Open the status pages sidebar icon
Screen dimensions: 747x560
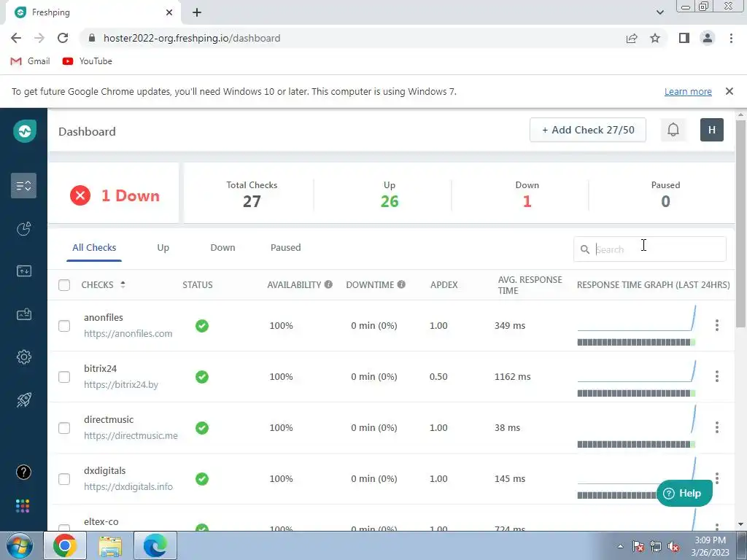coord(24,271)
